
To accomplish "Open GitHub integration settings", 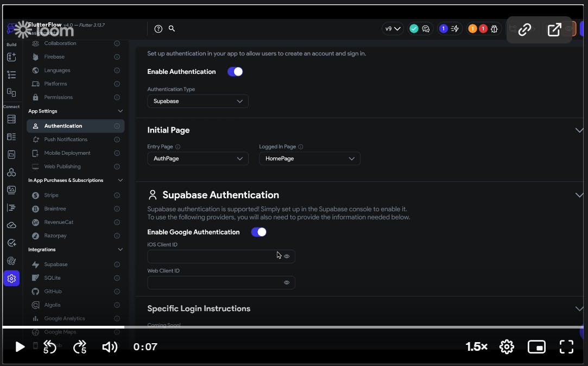I will [x=75, y=292].
